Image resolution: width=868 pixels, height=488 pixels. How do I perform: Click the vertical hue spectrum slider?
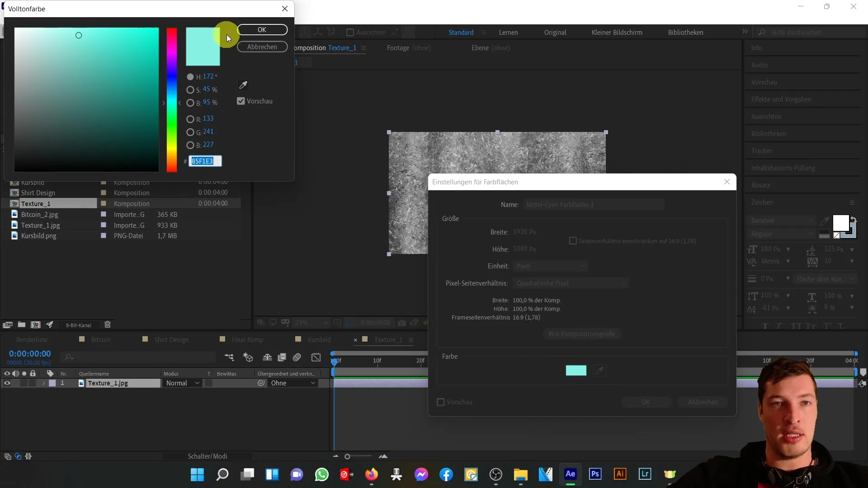click(172, 100)
